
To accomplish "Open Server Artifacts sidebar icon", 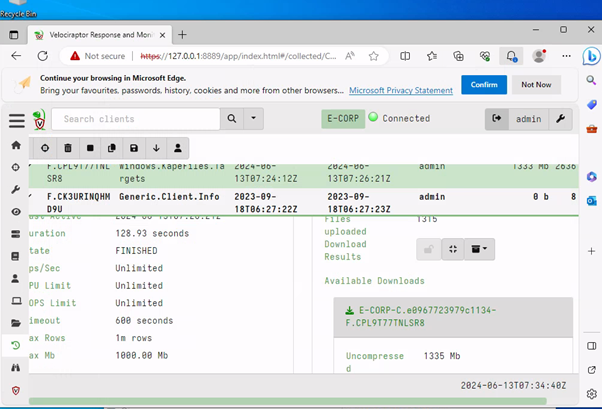I will (x=16, y=234).
